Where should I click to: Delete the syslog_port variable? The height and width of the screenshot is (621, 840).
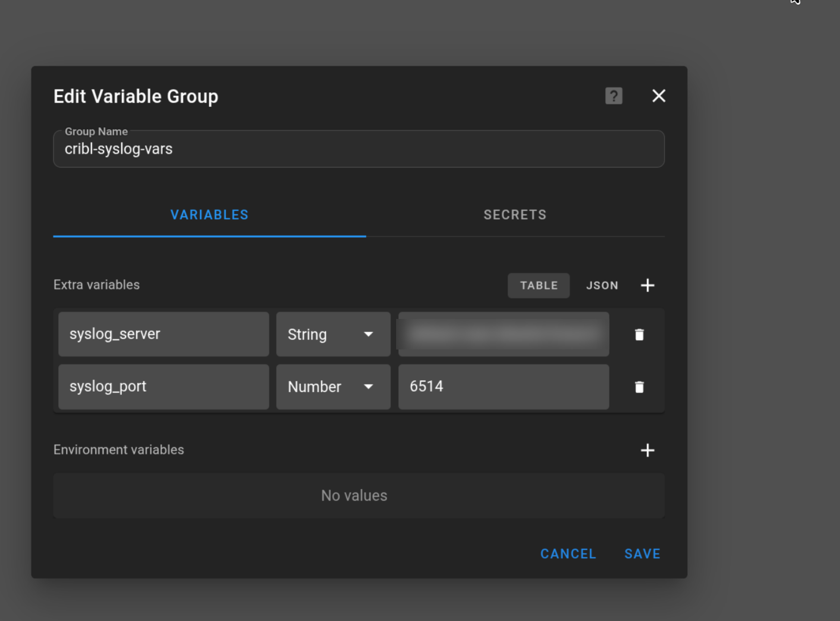(x=639, y=387)
